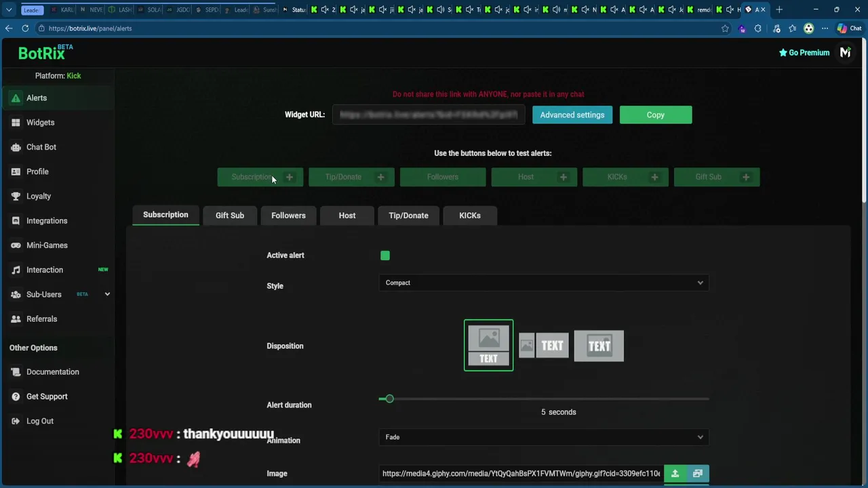
Task: Click the browser address bar
Action: 380,28
